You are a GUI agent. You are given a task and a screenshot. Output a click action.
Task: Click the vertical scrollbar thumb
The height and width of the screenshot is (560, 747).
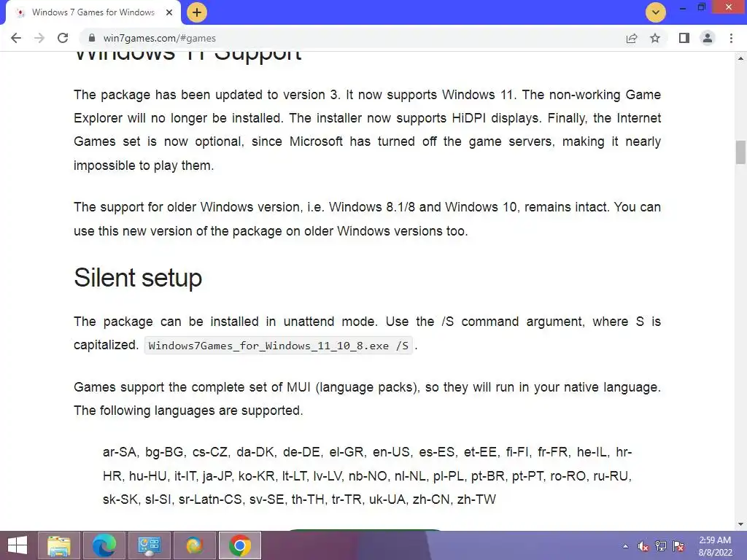[740, 152]
